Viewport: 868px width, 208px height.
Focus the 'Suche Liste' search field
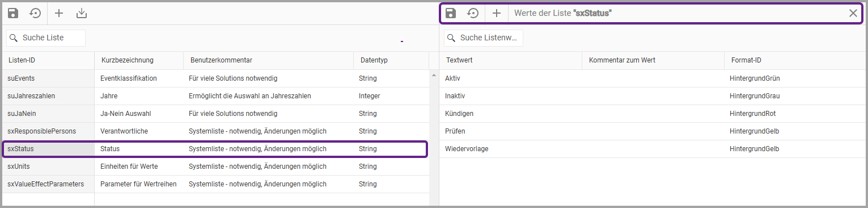pos(46,38)
